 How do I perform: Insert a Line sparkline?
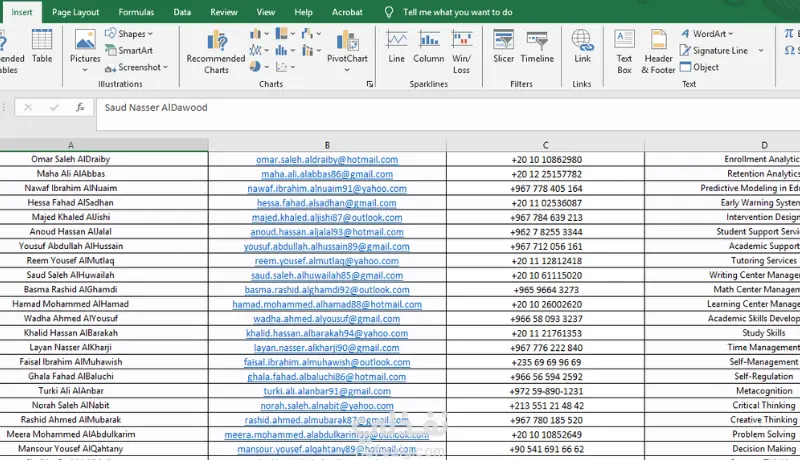[396, 47]
